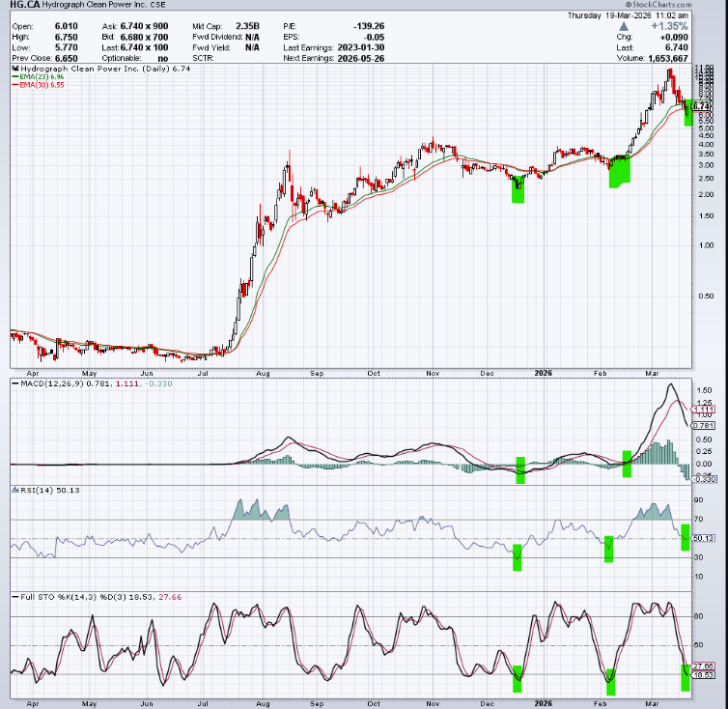Click the MACD line value tag 0.781
The width and height of the screenshot is (728, 709).
(704, 426)
